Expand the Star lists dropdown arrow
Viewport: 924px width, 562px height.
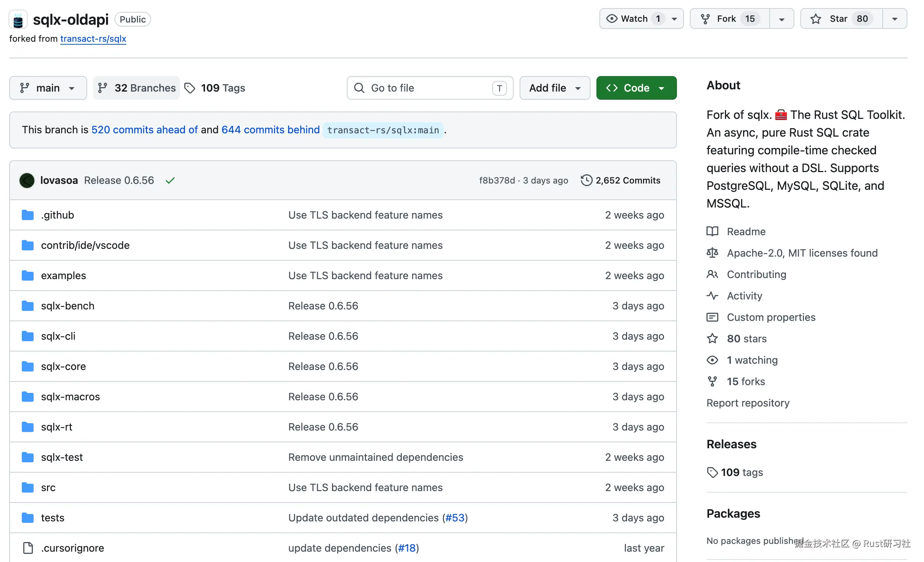(896, 19)
